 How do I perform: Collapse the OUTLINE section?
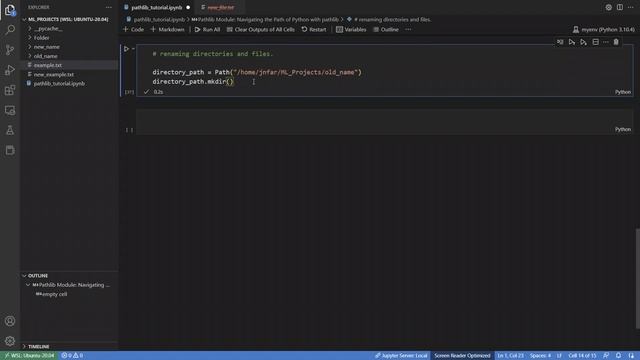pos(38,276)
